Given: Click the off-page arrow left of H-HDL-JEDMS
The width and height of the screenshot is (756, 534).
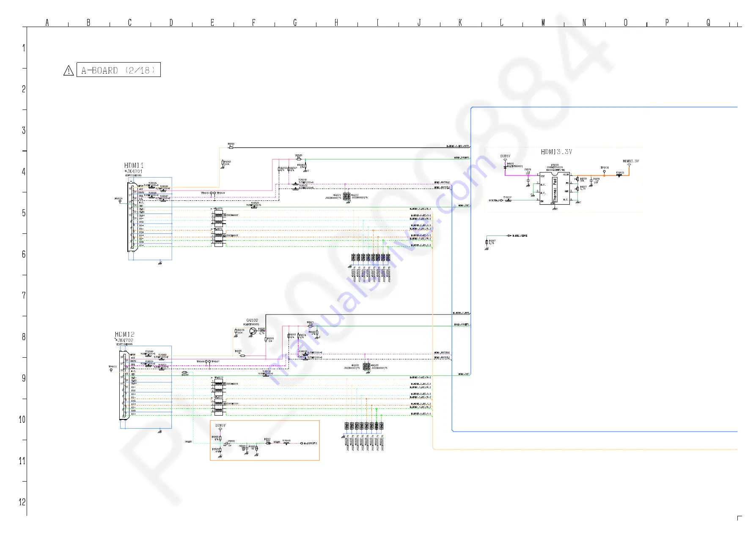Looking at the screenshot, I should point(509,236).
